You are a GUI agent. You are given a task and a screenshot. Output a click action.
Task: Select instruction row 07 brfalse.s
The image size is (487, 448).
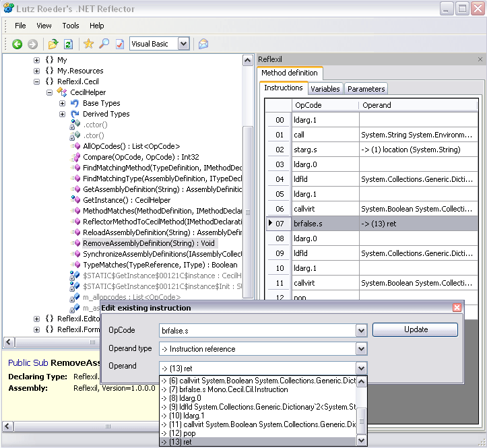(371, 224)
